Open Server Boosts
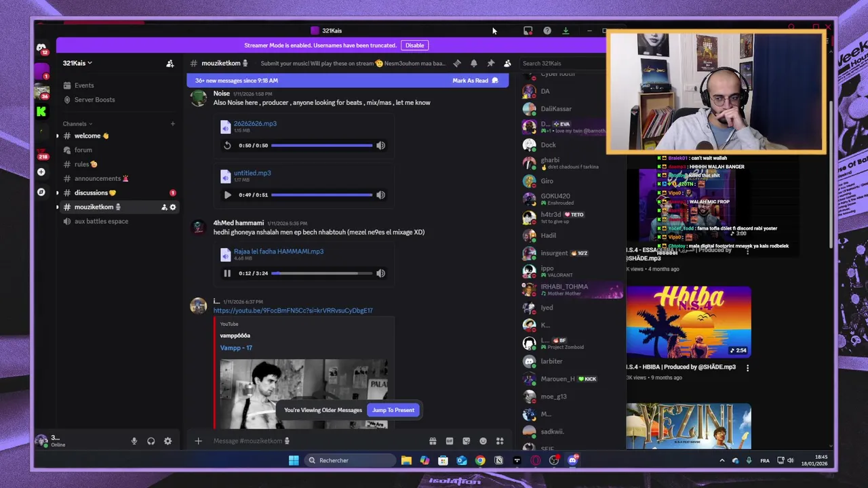868x488 pixels. tap(119, 100)
